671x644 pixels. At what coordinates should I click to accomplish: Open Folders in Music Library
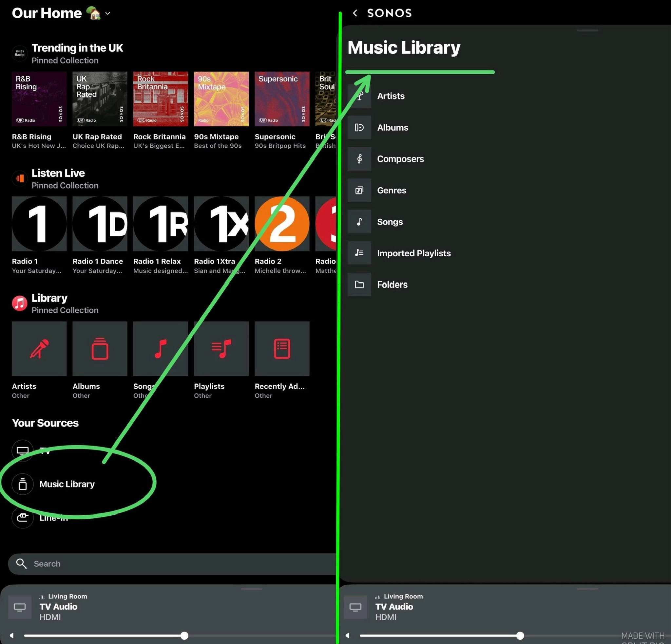click(392, 285)
